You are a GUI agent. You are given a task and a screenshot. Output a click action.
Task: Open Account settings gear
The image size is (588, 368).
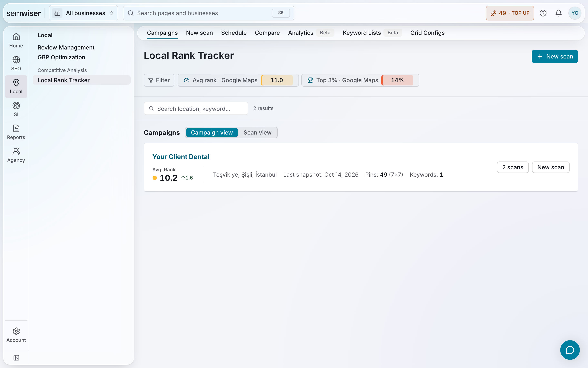[x=16, y=335]
